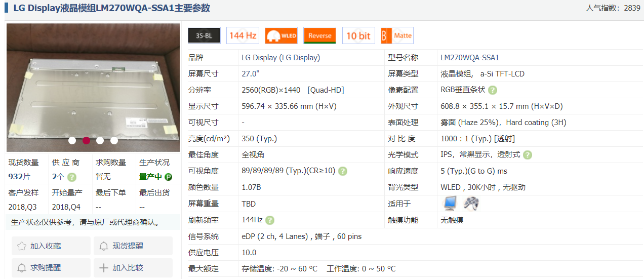Viewport: 644px width, 279px height.
Task: Click the 10 bit color badge
Action: 358,35
